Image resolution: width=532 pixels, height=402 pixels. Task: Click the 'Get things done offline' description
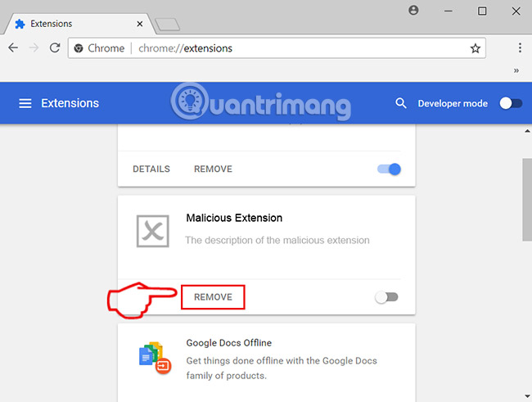click(282, 368)
